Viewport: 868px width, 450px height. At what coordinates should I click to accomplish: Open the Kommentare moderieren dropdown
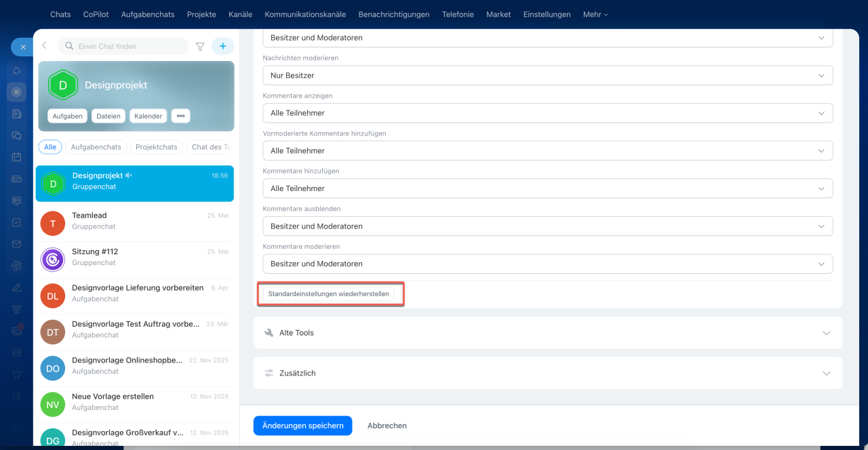[548, 264]
